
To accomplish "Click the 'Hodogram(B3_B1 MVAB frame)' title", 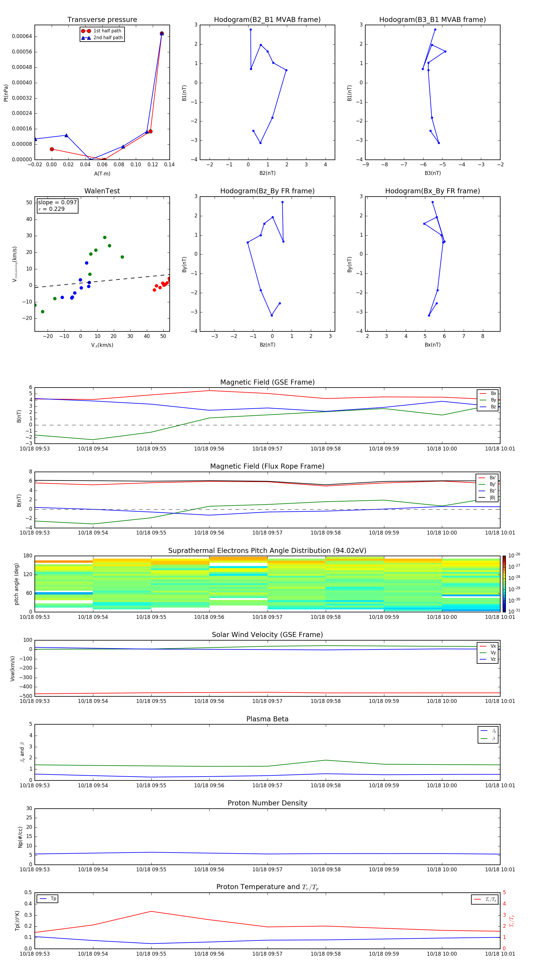I will (x=432, y=20).
